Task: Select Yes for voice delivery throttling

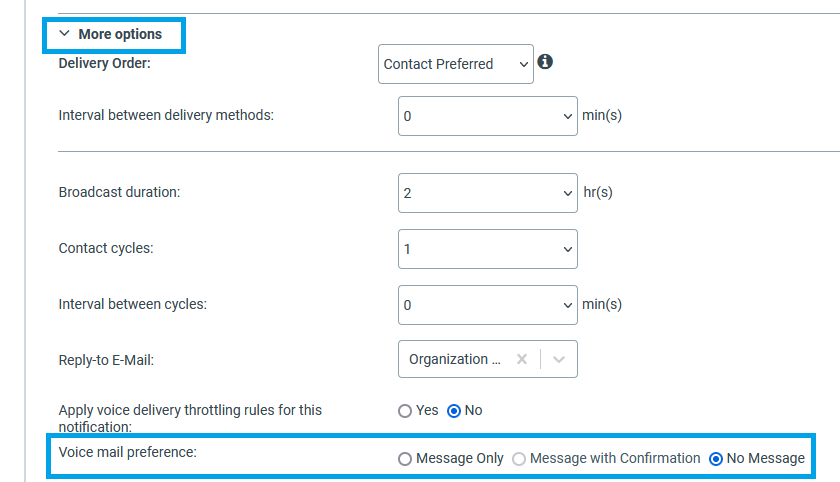Action: click(x=405, y=410)
